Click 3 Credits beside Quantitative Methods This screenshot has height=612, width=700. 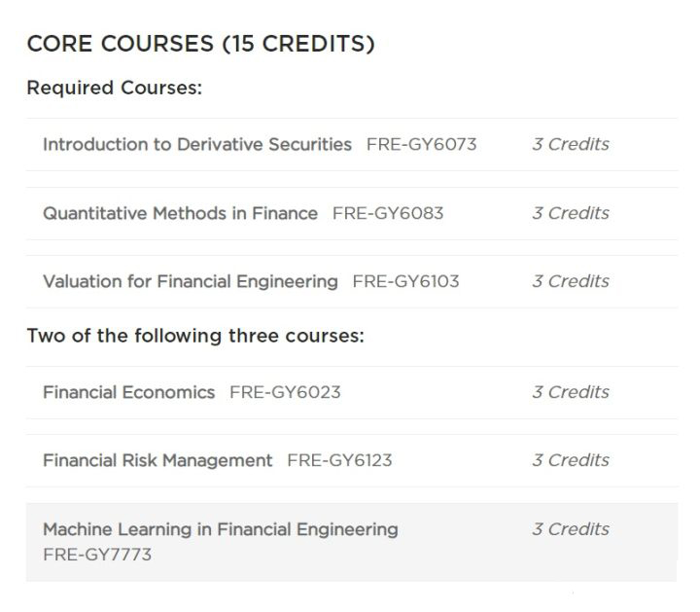click(570, 213)
